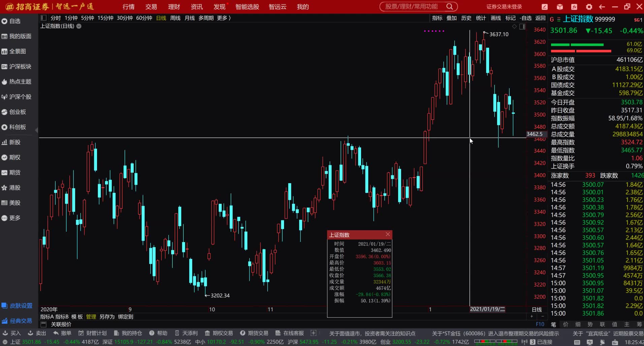644x346 pixels.
Task: Open the 全景图 panorama view
Action: (14, 51)
